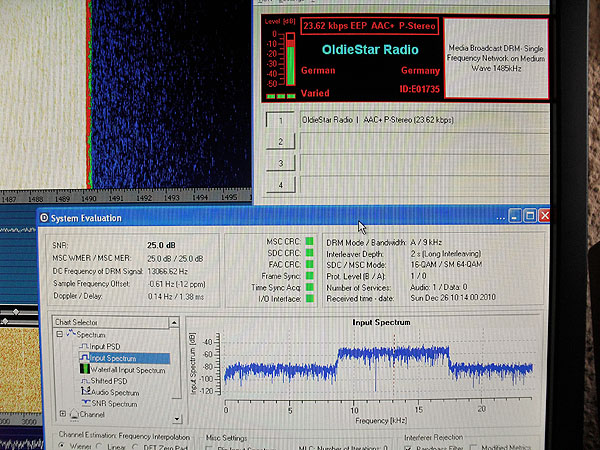600x450 pixels.
Task: Click OldieStar Radio AAC+ P-Stereo service label
Action: tap(378, 120)
